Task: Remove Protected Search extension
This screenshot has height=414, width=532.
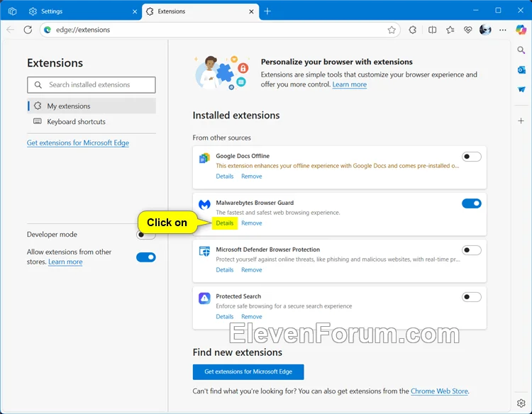Action: pyautogui.click(x=251, y=317)
